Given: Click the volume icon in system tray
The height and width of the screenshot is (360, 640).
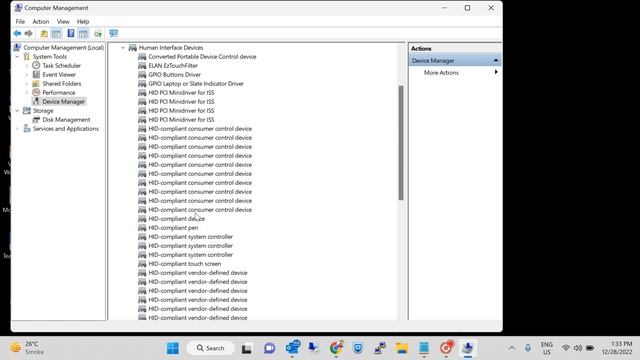Looking at the screenshot, I should (578, 348).
